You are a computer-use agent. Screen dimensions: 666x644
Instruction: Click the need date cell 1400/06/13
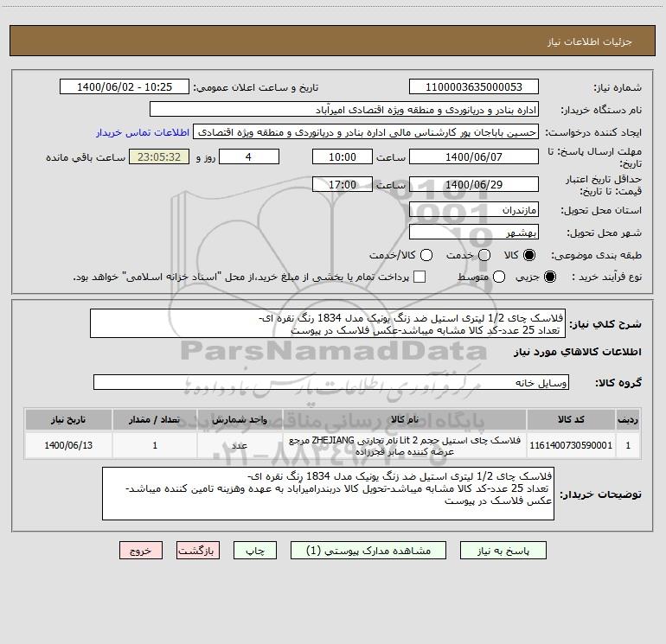pyautogui.click(x=68, y=445)
